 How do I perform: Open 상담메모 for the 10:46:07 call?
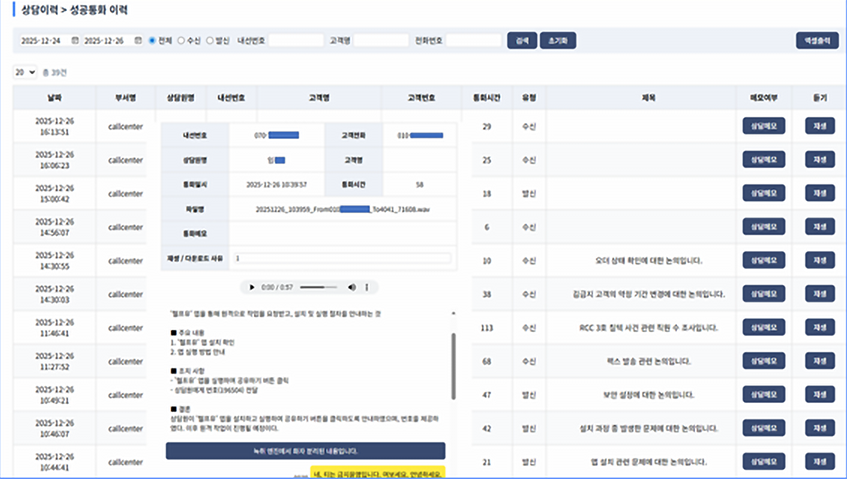click(764, 428)
